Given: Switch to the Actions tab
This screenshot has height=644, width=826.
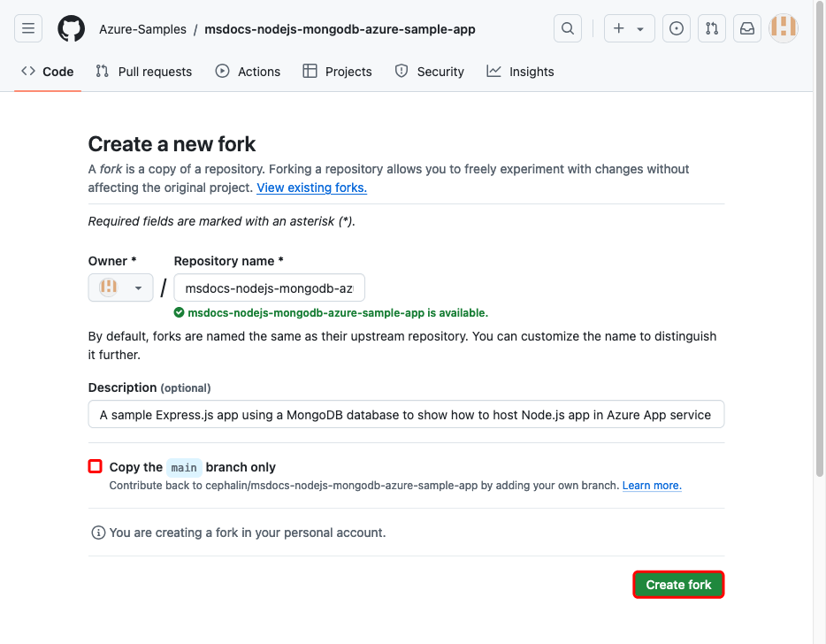Looking at the screenshot, I should (248, 72).
